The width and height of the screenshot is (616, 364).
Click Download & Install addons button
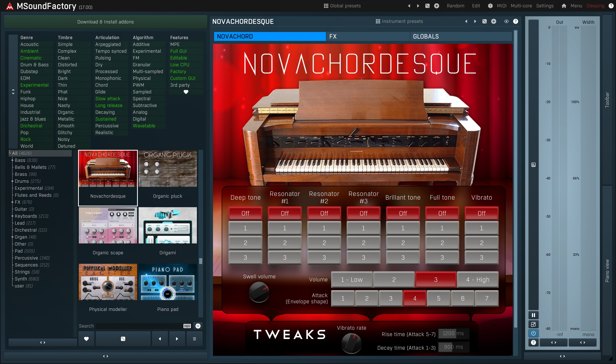[105, 22]
